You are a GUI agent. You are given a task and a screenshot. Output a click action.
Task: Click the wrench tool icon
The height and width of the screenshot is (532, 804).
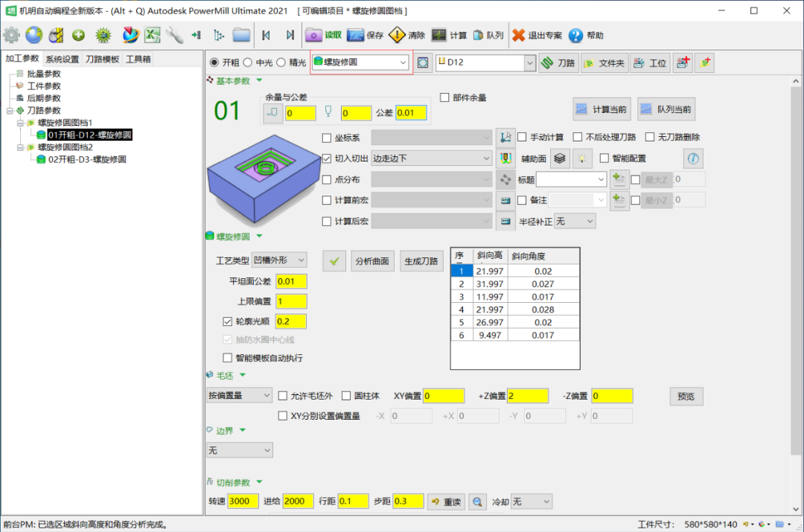[x=174, y=35]
